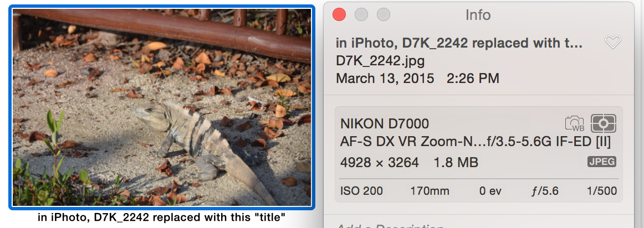Toggle the favorite heart icon
644x228 pixels.
point(613,42)
